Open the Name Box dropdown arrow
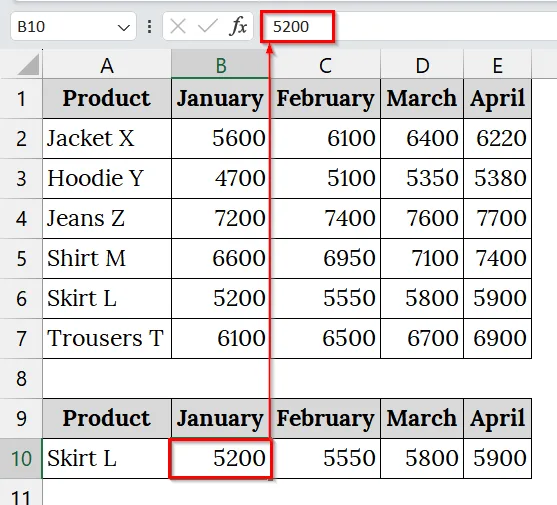Image resolution: width=557 pixels, height=505 pixels. (123, 27)
